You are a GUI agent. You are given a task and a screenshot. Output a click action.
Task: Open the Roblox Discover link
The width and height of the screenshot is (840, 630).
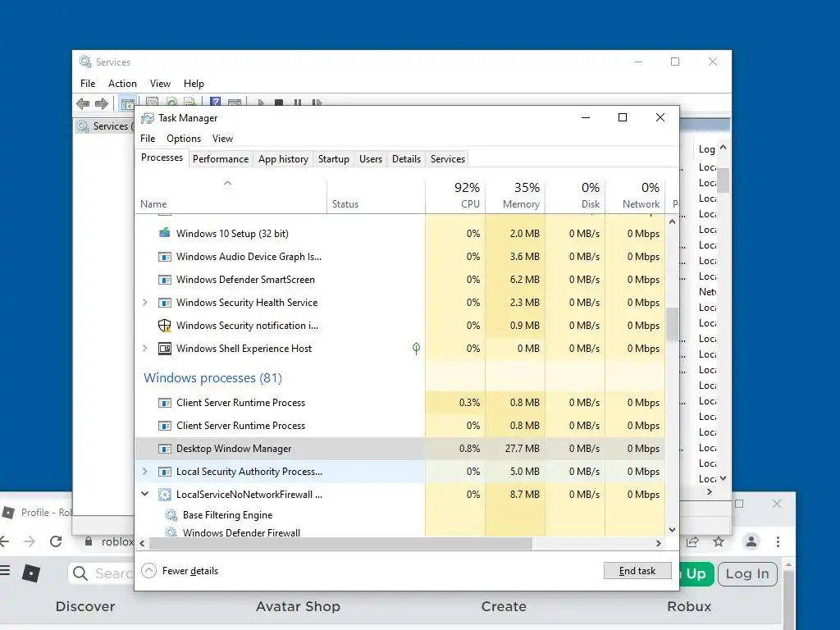click(85, 606)
